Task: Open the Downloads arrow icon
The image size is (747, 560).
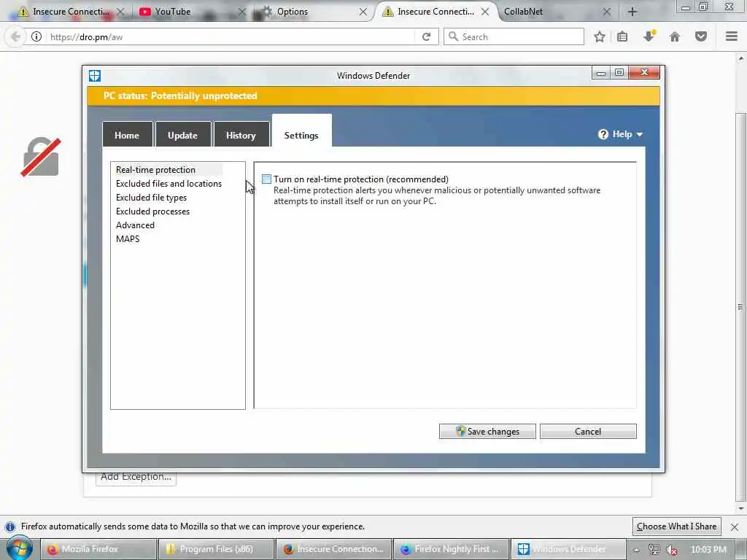Action: 649,36
